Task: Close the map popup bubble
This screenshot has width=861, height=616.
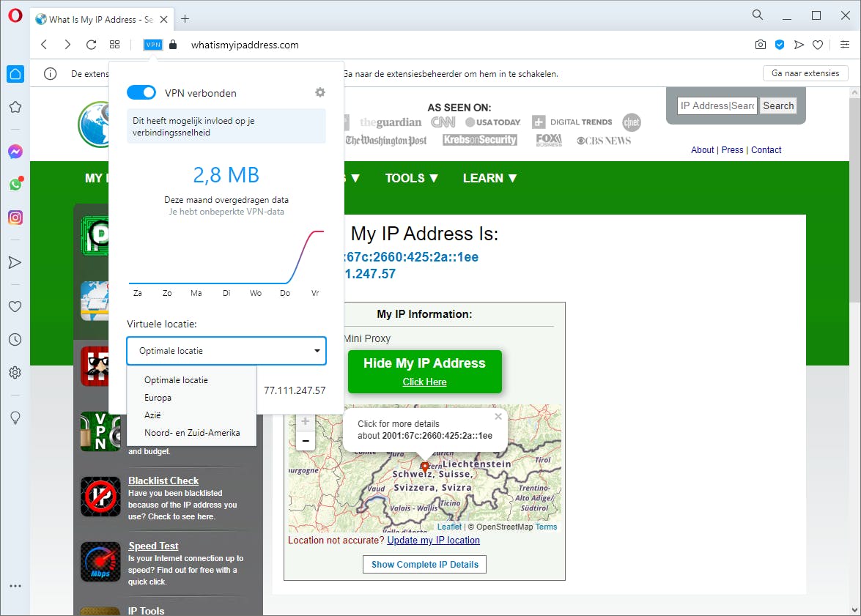Action: click(498, 416)
